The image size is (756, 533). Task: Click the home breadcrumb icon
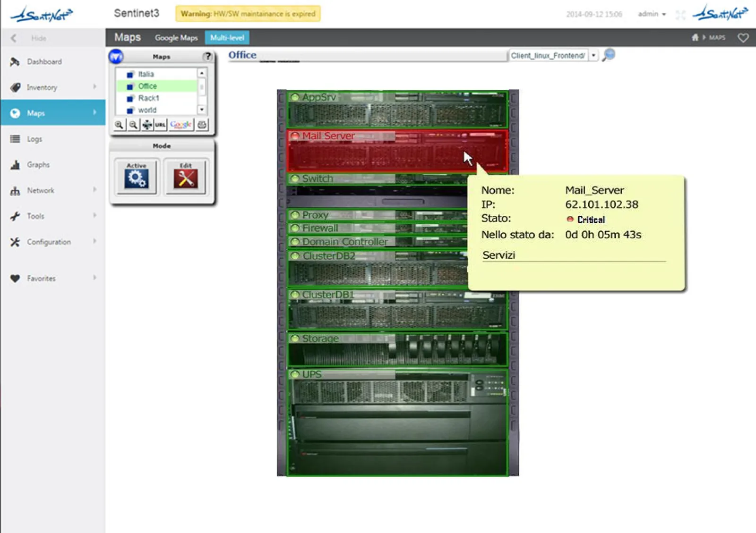click(695, 37)
